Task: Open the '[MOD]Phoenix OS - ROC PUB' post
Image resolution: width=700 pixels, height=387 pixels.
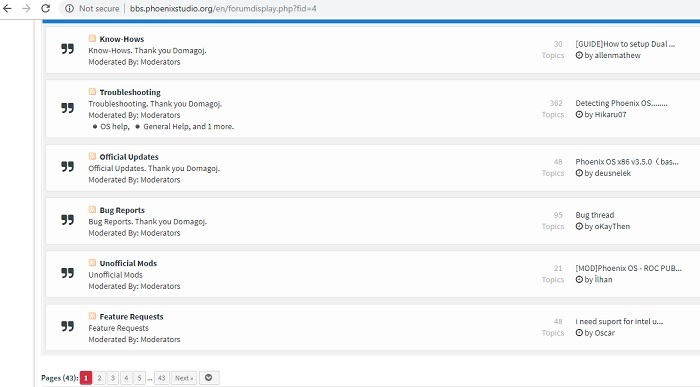Action: coord(629,268)
